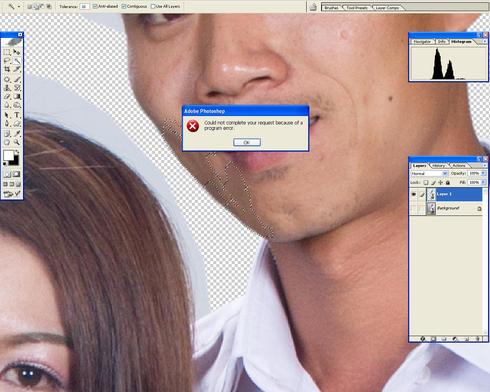Image resolution: width=490 pixels, height=392 pixels.
Task: Open the Brushes tab in the palette well
Action: click(332, 7)
